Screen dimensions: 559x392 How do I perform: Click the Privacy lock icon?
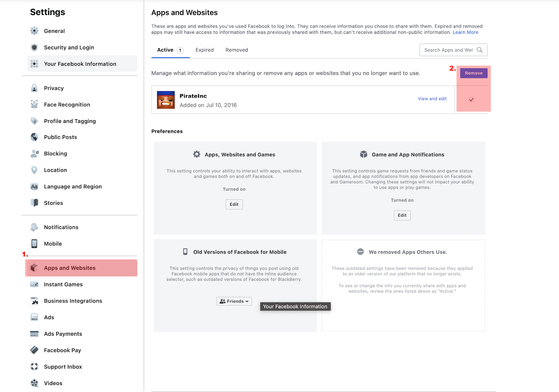34,88
